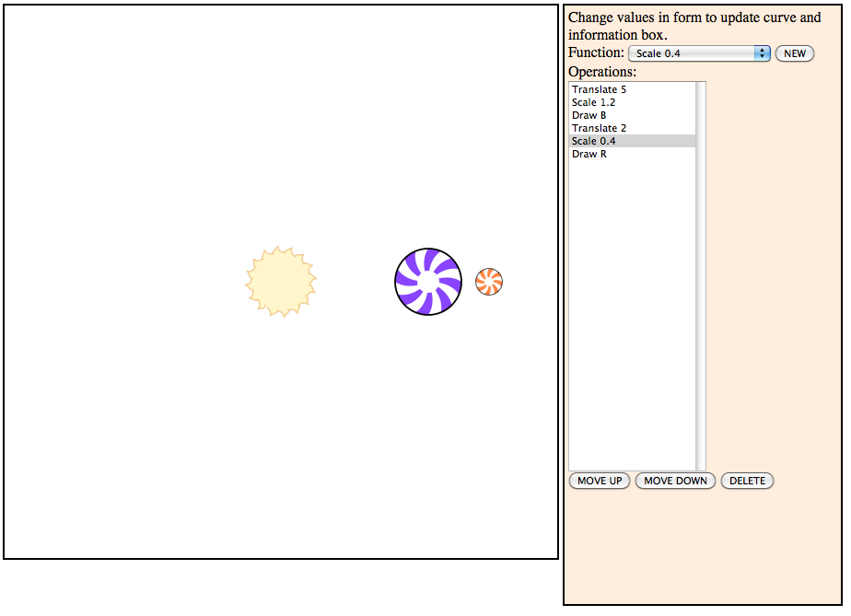851x616 pixels.
Task: Click empty space inside the Operations list
Action: (632, 322)
